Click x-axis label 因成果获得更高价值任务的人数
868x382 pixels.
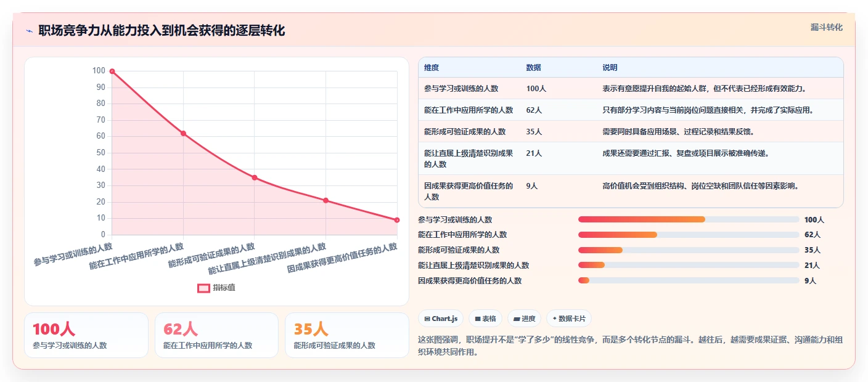coord(342,259)
